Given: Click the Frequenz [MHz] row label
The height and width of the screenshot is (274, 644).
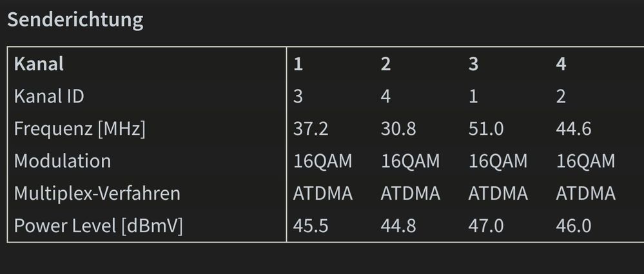Looking at the screenshot, I should click(x=80, y=129).
